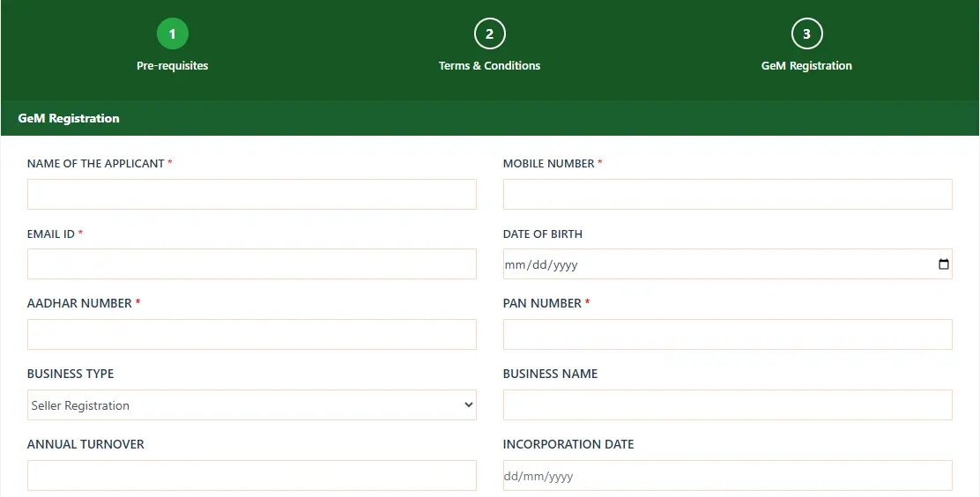Focus the Mobile Number field
This screenshot has height=497, width=980.
[x=727, y=195]
